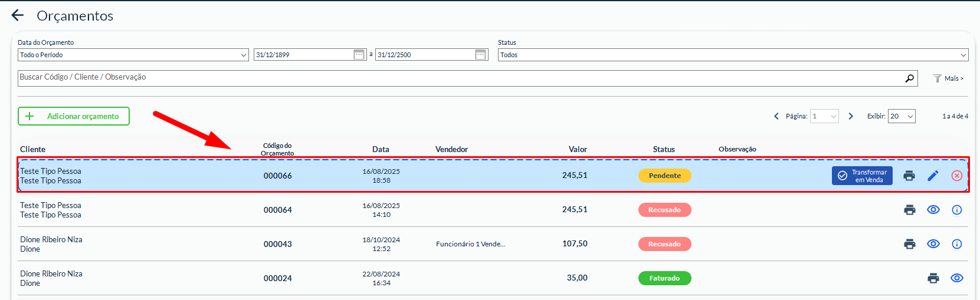Sort by the Cliente column header
Viewport: 980px width, 300px height.
tap(33, 149)
